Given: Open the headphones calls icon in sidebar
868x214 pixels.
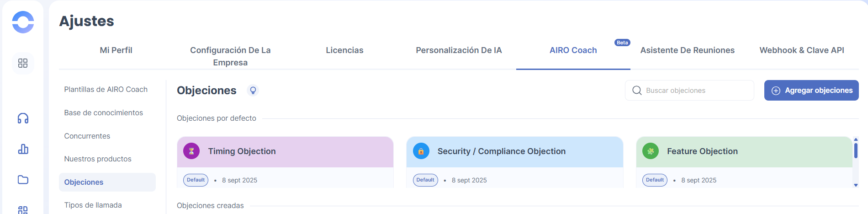Looking at the screenshot, I should click(x=23, y=118).
